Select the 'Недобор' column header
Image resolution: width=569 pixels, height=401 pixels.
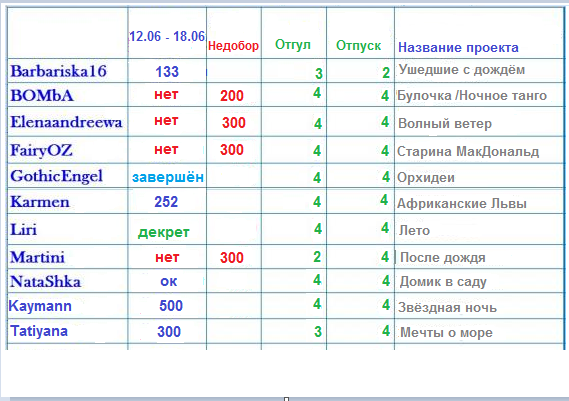233,46
